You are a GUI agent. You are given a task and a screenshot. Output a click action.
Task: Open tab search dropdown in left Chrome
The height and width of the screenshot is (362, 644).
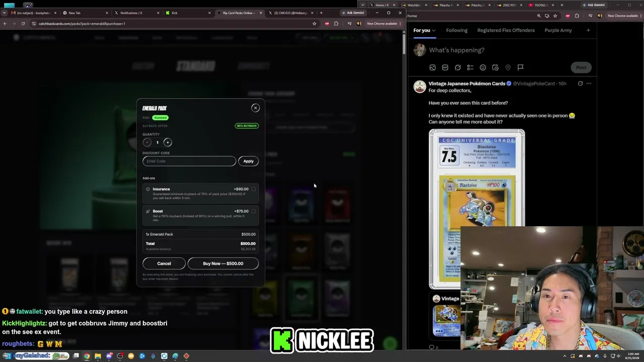pos(5,13)
